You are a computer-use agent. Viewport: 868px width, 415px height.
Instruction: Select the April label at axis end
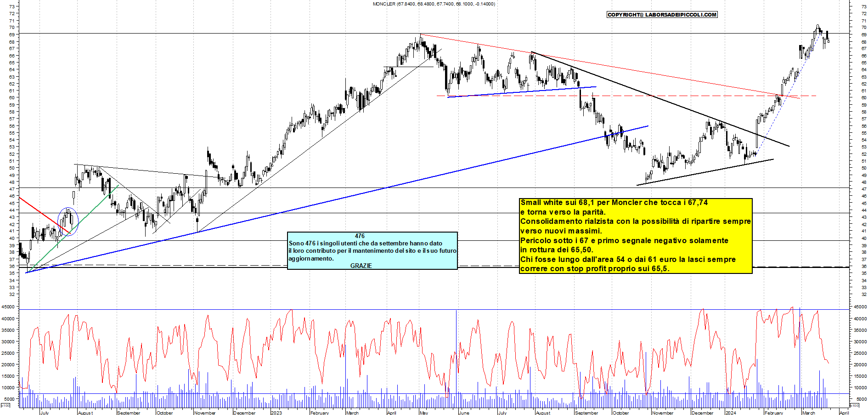[x=844, y=413]
